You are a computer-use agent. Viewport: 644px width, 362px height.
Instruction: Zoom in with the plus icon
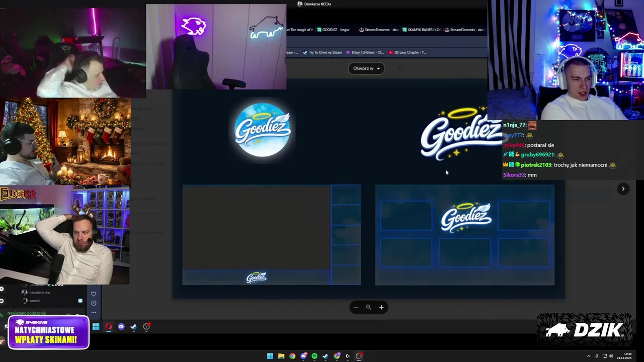coord(381,307)
